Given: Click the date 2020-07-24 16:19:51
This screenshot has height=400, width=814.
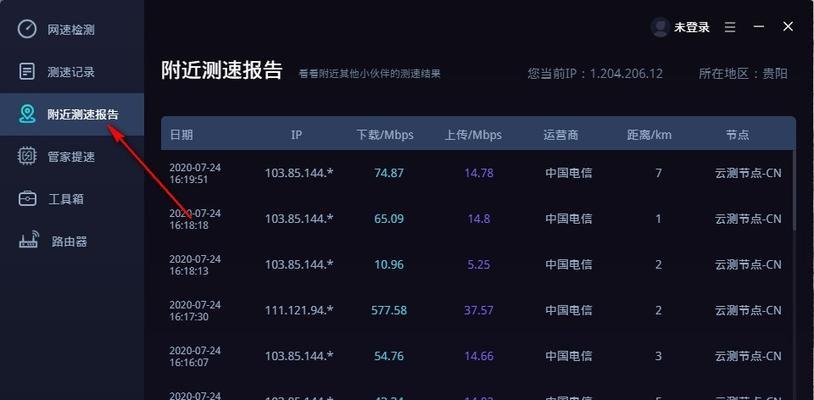Looking at the screenshot, I should pos(195,173).
